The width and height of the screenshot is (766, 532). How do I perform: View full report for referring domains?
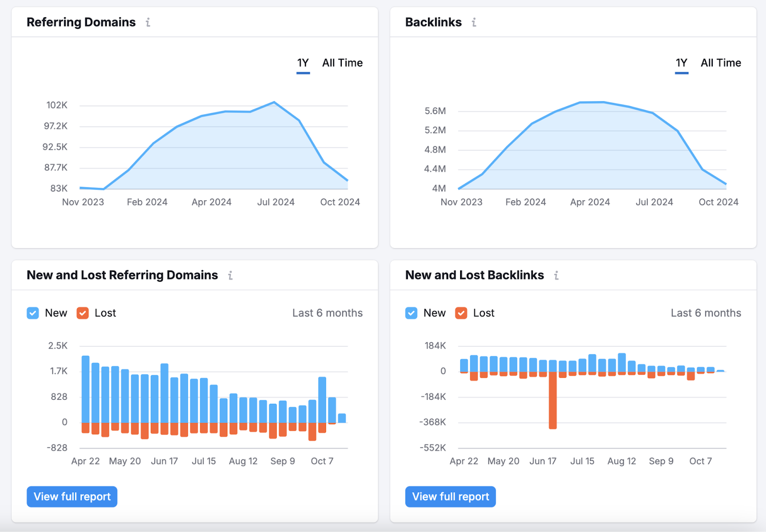pyautogui.click(x=71, y=497)
